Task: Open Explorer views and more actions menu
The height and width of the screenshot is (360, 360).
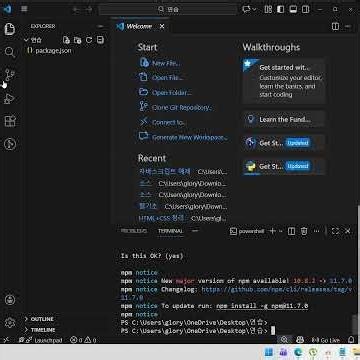Action: [x=100, y=26]
